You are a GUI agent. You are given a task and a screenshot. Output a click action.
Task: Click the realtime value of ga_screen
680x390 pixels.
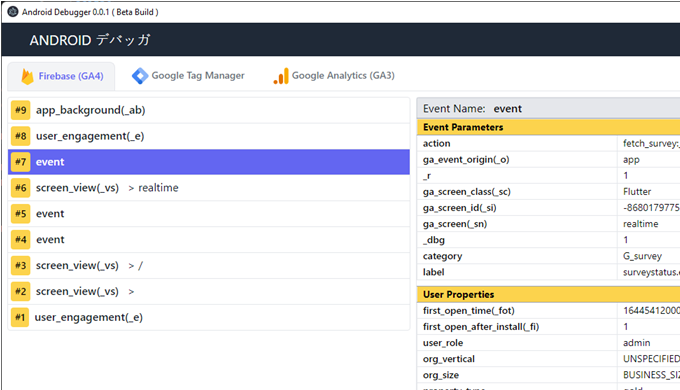pyautogui.click(x=641, y=224)
